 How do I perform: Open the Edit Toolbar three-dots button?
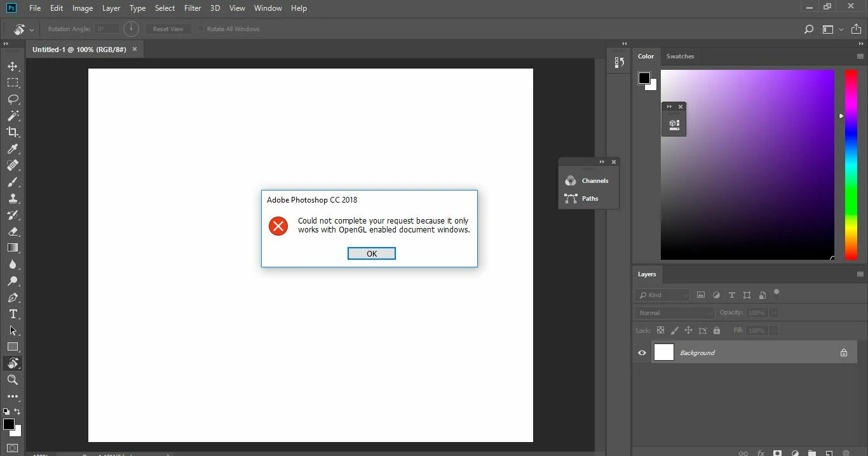(x=13, y=396)
